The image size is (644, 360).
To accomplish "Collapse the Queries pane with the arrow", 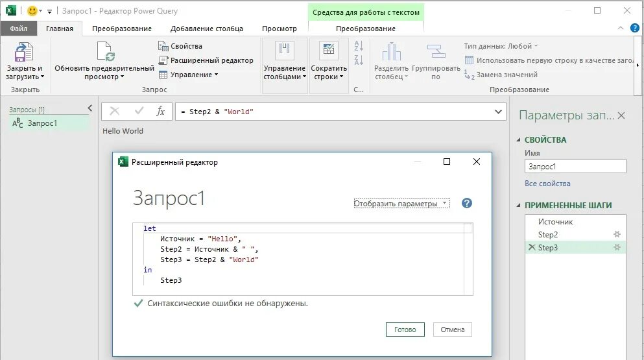I will click(x=90, y=108).
